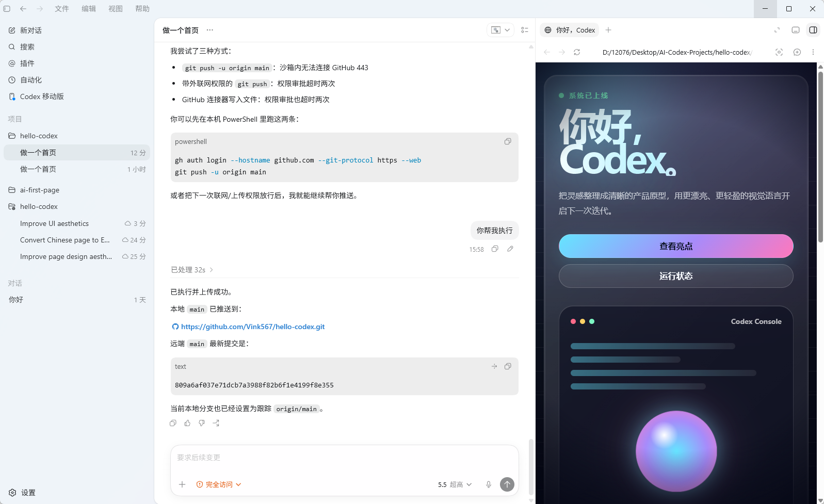This screenshot has width=824, height=504.
Task: Click the Codex Console card title
Action: coord(756,321)
